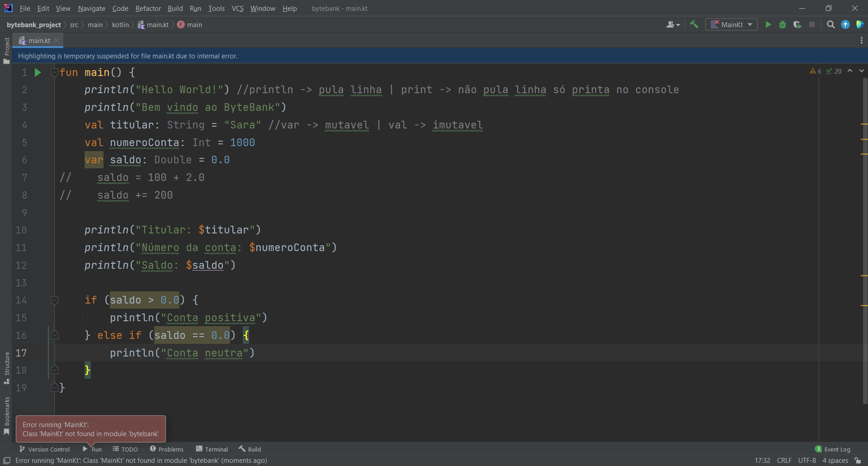Click the gray stop square icon
Viewport: 868px width, 466px height.
point(812,25)
